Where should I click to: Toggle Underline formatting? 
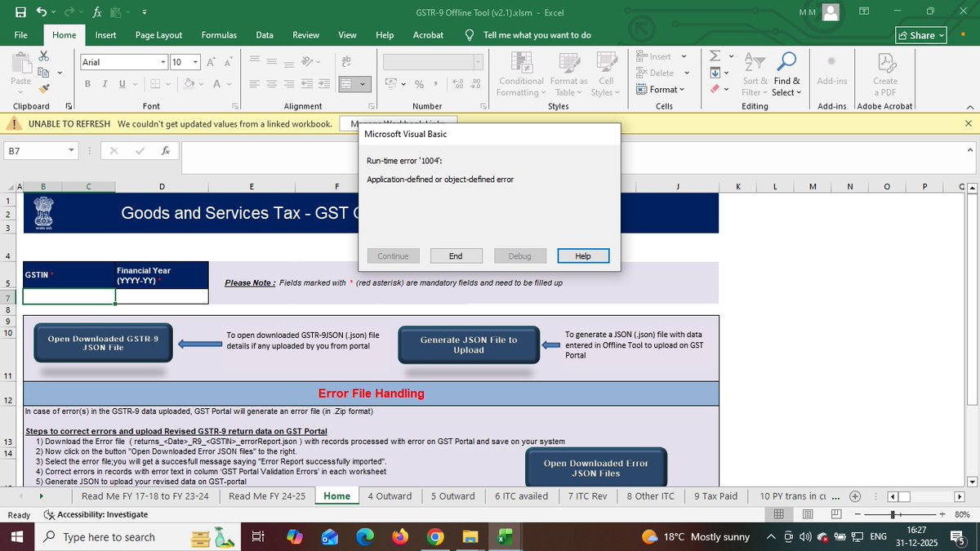(122, 84)
